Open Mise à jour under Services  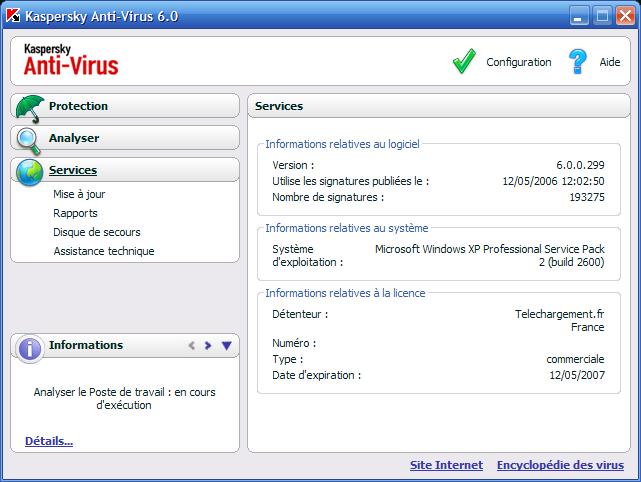79,194
